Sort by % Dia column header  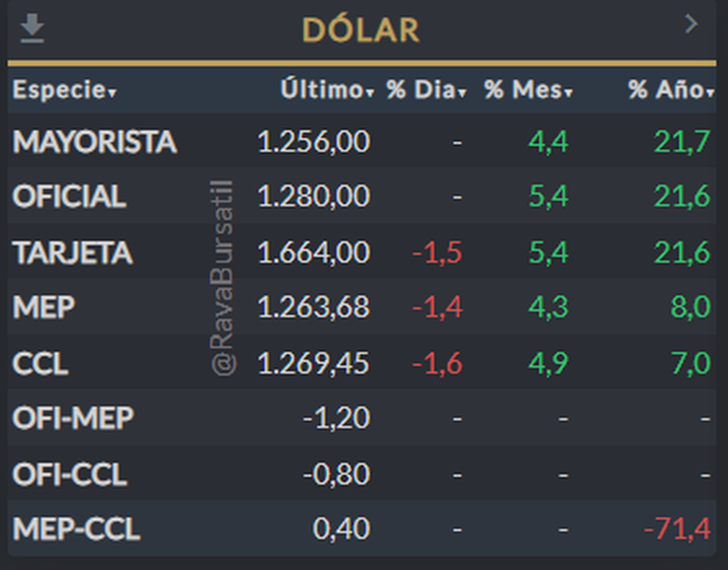tap(427, 90)
